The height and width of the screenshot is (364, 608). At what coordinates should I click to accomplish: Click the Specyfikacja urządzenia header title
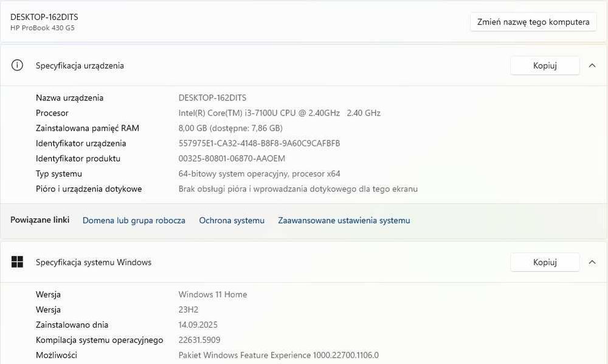click(x=80, y=66)
